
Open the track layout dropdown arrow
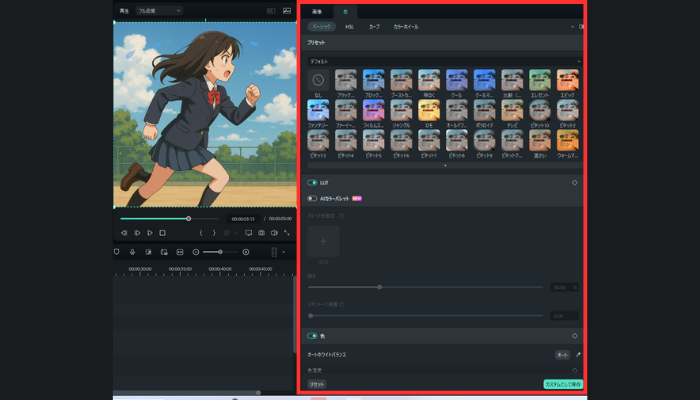[x=283, y=252]
